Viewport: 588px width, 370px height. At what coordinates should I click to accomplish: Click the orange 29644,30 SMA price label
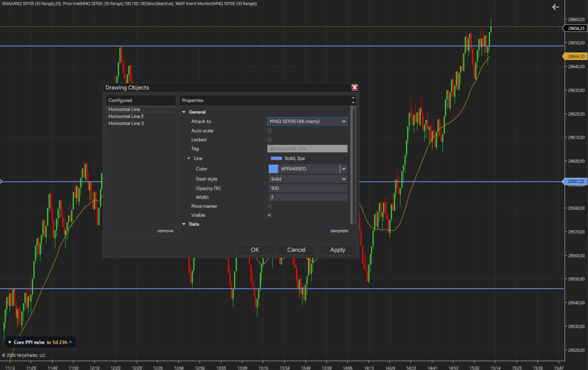[x=576, y=56]
